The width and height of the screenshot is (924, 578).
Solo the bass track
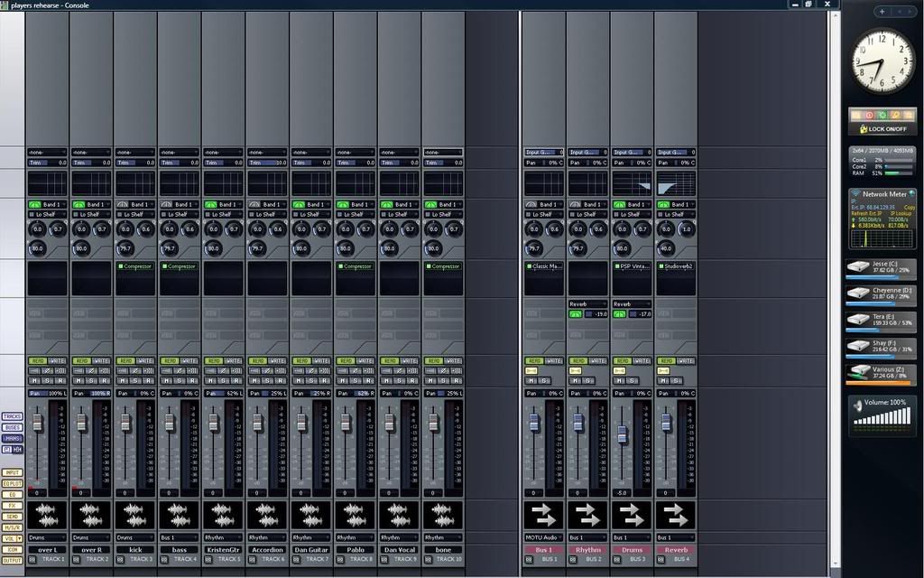pos(178,380)
